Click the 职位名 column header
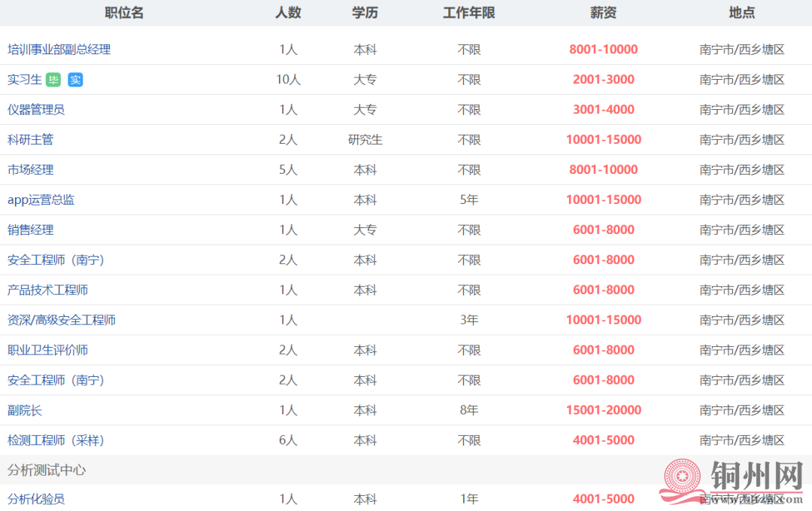 pos(123,13)
